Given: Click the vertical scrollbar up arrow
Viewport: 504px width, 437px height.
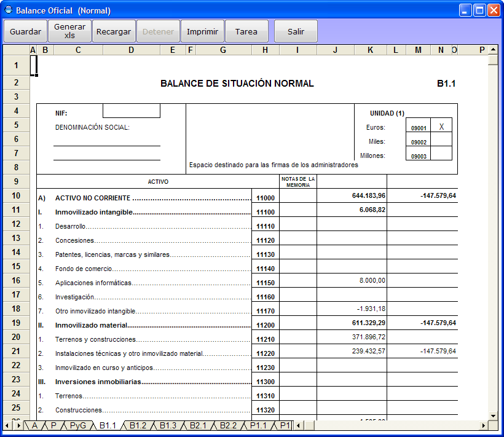Looking at the screenshot, I should pyautogui.click(x=493, y=50).
